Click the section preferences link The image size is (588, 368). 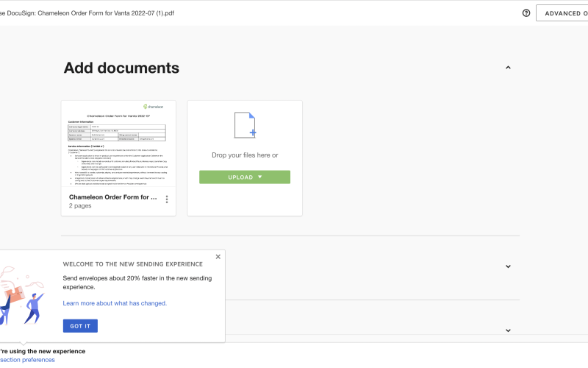coord(27,360)
